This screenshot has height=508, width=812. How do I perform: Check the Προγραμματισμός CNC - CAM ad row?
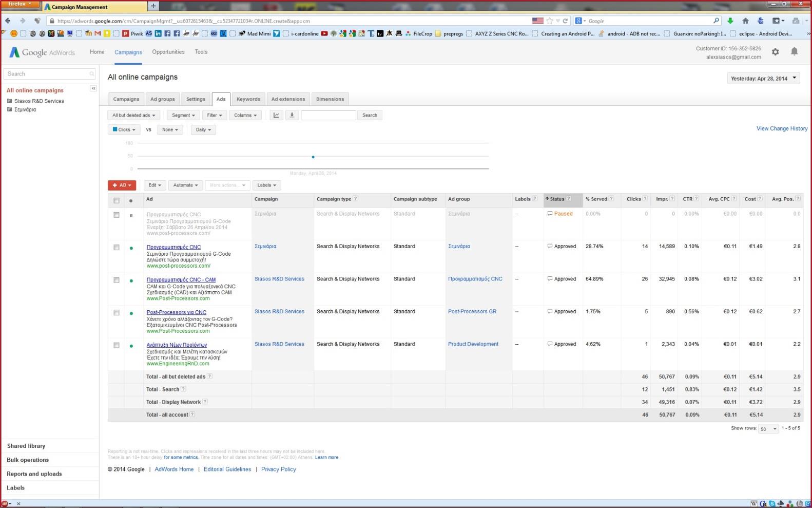tap(117, 280)
